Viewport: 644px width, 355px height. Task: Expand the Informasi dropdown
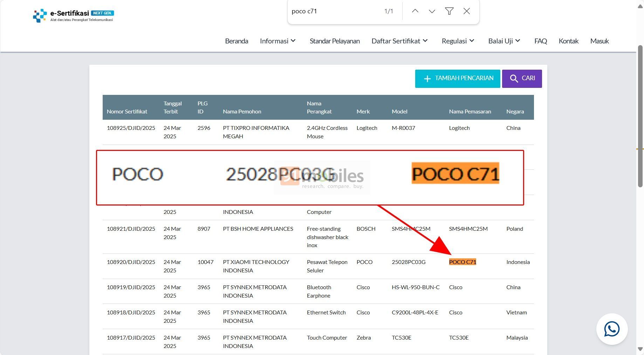click(278, 41)
